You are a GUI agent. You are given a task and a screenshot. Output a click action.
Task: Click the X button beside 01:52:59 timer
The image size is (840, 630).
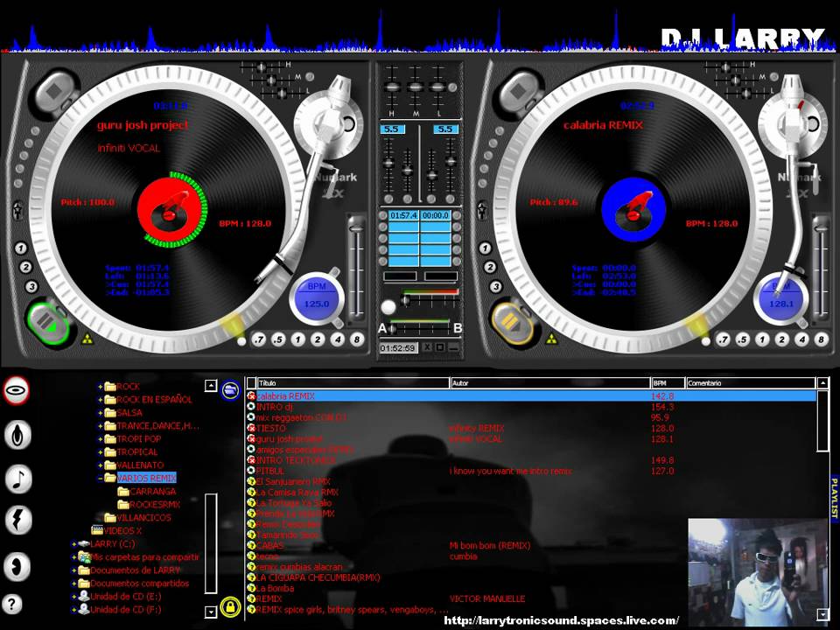tap(427, 347)
